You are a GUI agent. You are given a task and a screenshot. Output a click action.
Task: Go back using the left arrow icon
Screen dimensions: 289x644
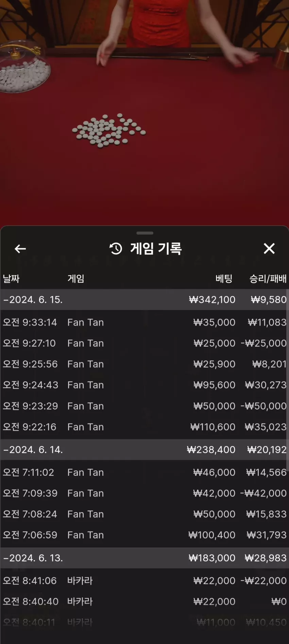[x=20, y=249]
